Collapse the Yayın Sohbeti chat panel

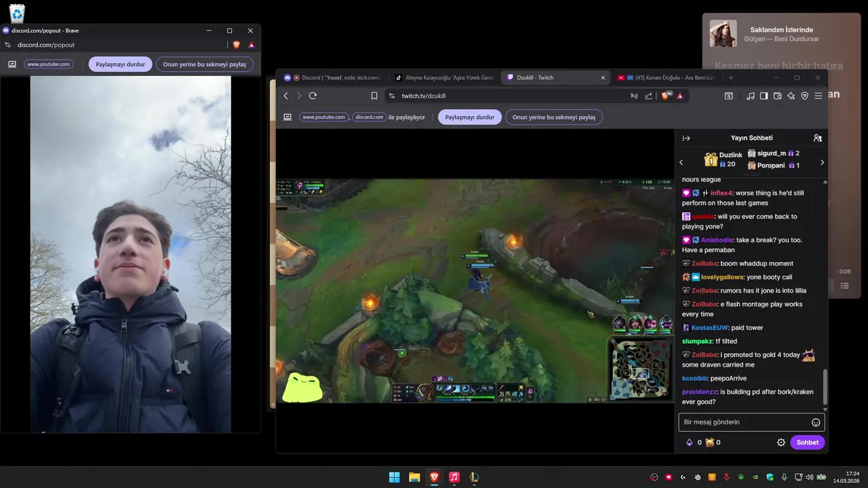coord(686,138)
